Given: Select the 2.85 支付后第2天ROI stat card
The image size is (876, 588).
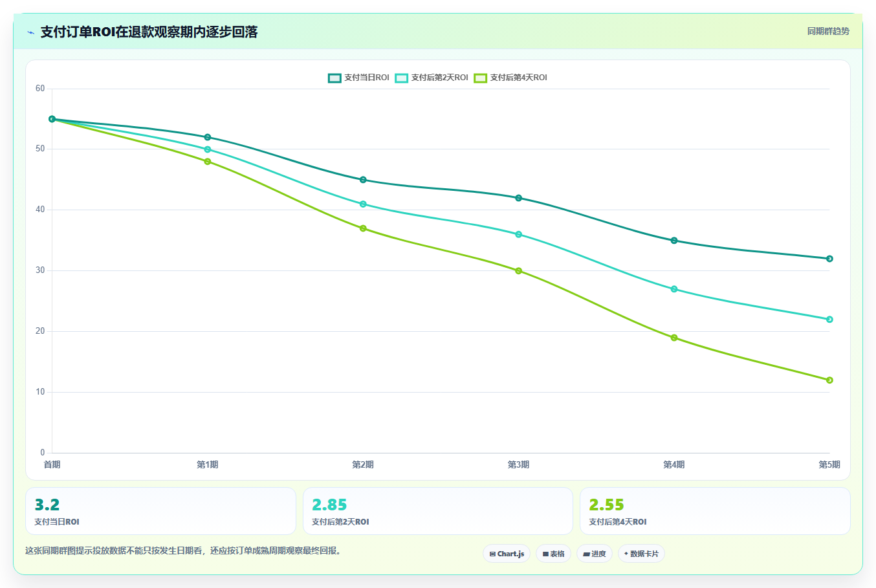Looking at the screenshot, I should (438, 511).
